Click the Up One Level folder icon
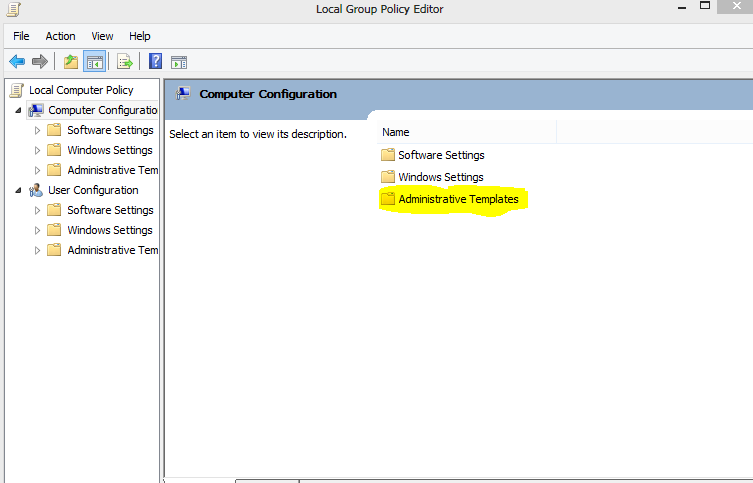The height and width of the screenshot is (483, 753). tap(71, 61)
